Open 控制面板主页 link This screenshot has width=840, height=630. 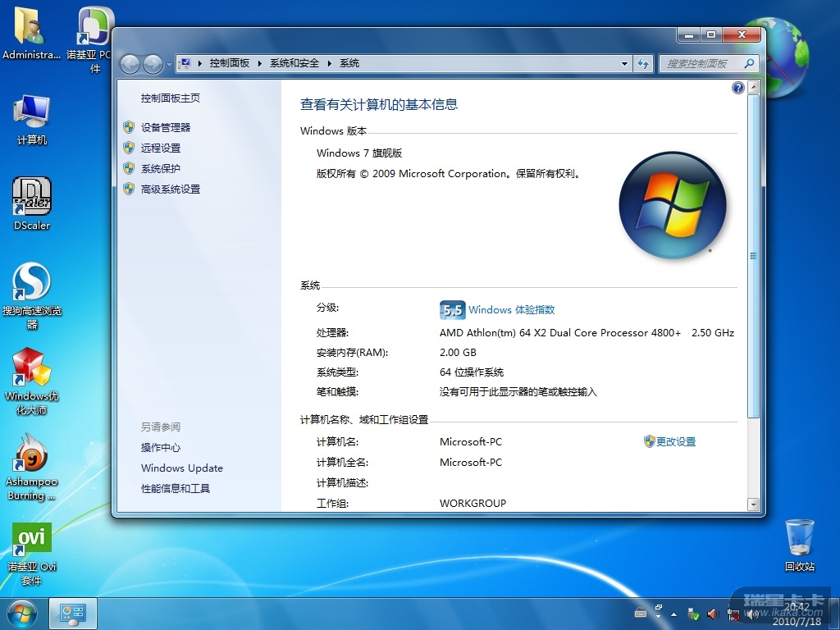tap(171, 98)
